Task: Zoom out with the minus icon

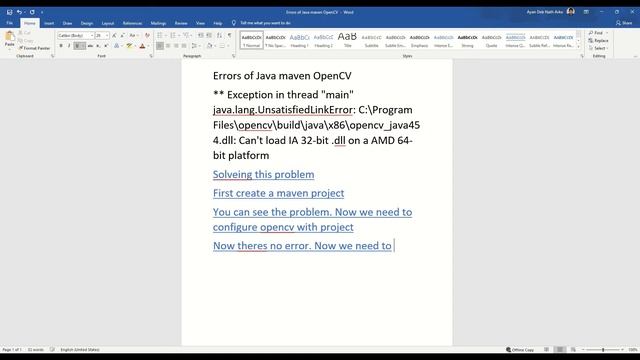Action: [583, 350]
